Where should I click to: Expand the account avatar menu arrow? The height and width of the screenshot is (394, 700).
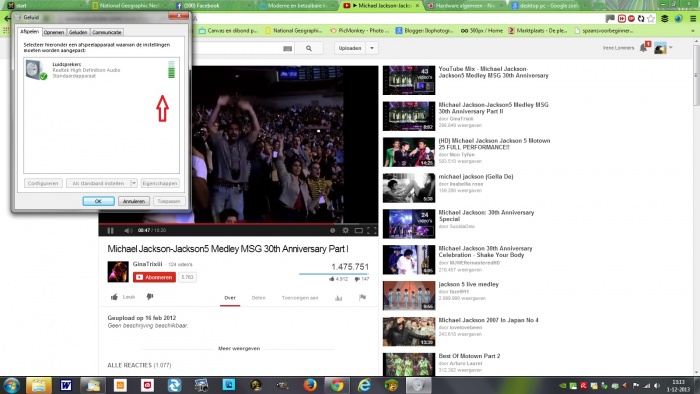(x=671, y=48)
